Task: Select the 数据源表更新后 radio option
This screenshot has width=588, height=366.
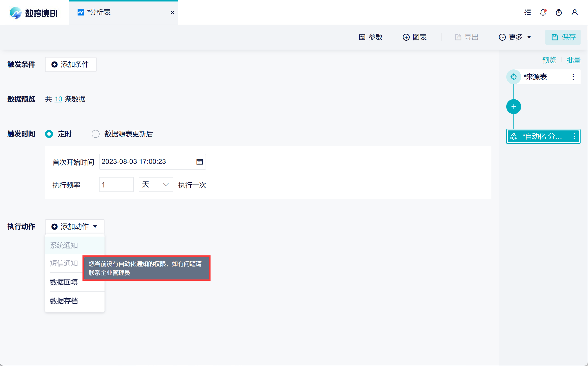Action: coord(96,134)
